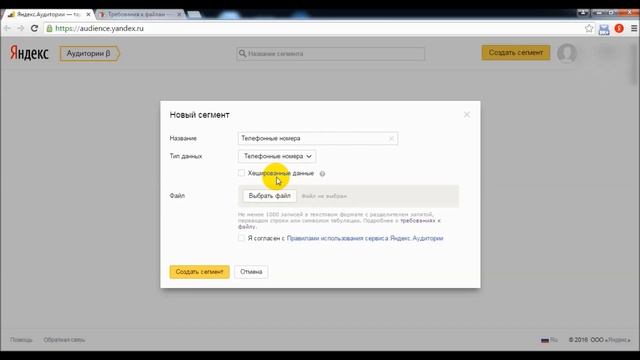
Task: Clear the Название field with X
Action: 391,138
